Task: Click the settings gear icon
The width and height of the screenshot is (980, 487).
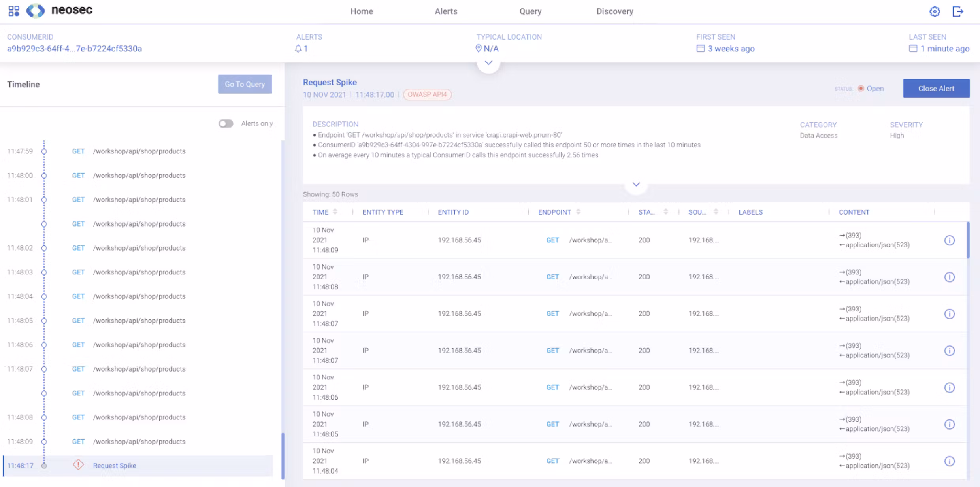Action: click(935, 11)
